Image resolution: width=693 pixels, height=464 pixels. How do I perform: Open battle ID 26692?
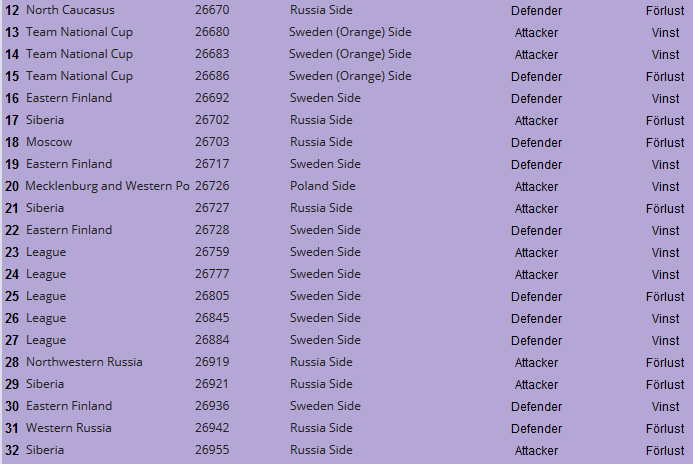(x=212, y=98)
